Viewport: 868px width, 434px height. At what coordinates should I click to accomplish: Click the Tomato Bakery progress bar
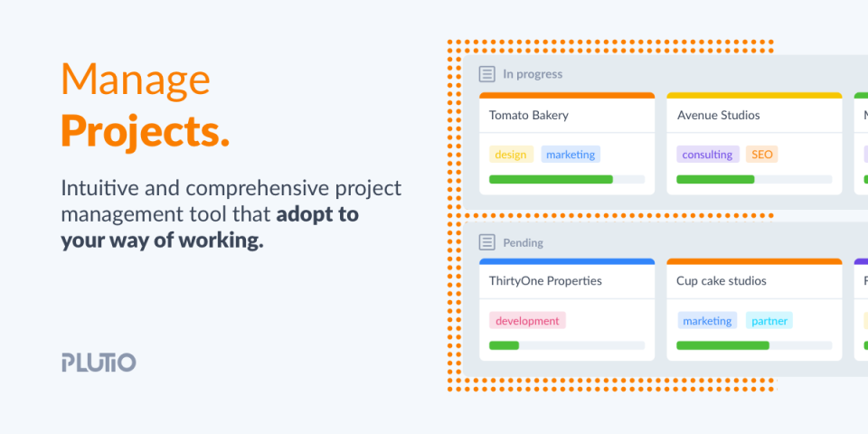point(566,179)
